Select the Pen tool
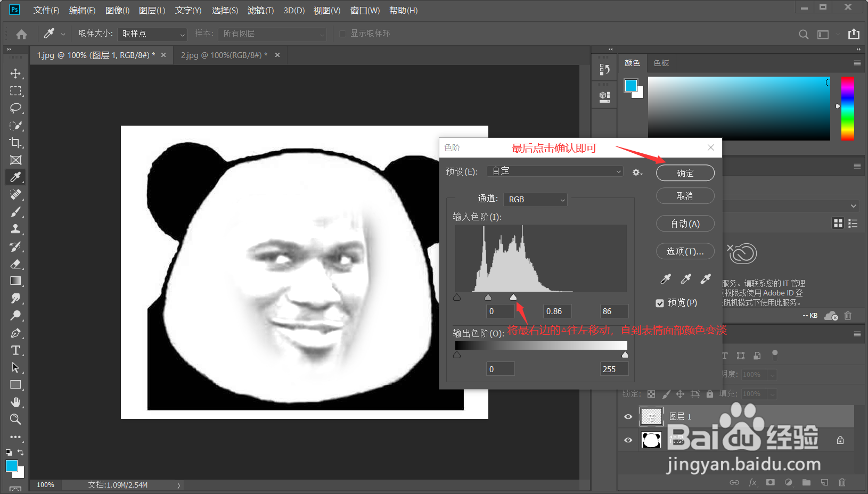Image resolution: width=868 pixels, height=494 pixels. pos(15,333)
